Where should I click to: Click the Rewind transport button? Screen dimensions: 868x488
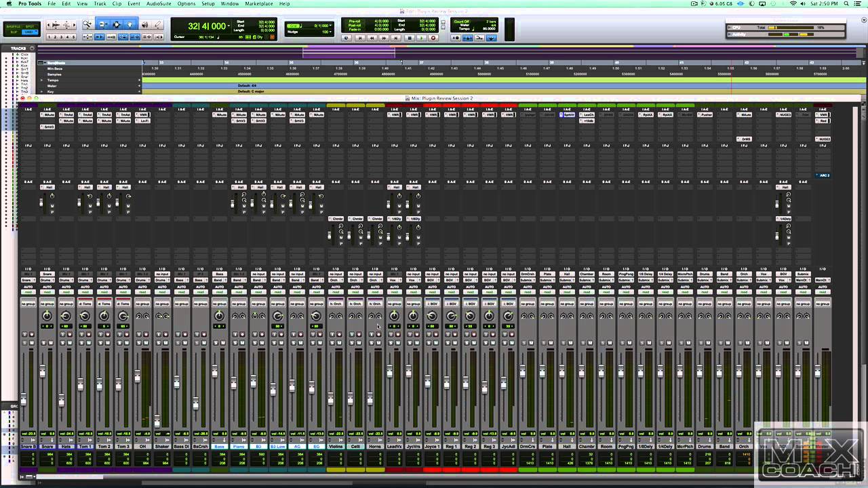point(372,38)
